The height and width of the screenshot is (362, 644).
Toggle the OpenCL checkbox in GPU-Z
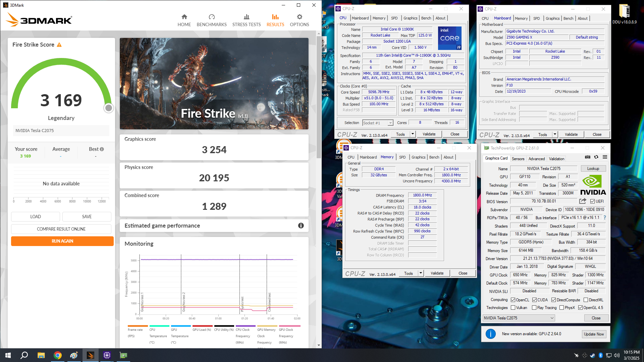point(513,300)
